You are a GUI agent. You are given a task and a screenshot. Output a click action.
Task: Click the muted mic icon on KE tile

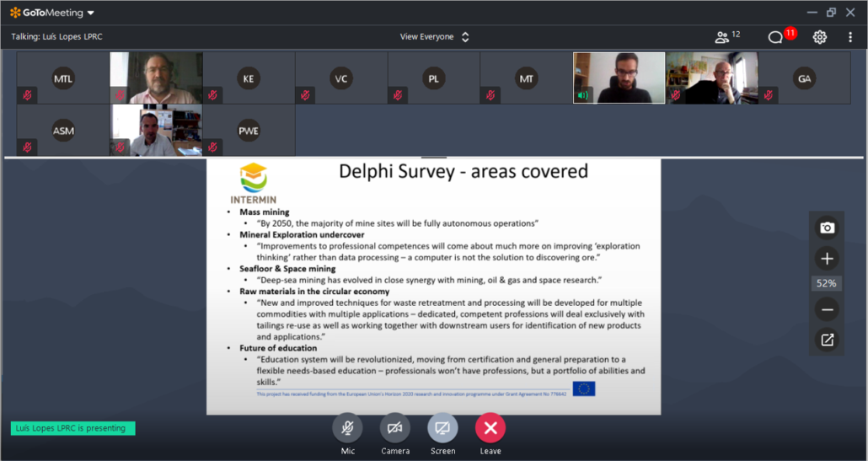click(212, 95)
